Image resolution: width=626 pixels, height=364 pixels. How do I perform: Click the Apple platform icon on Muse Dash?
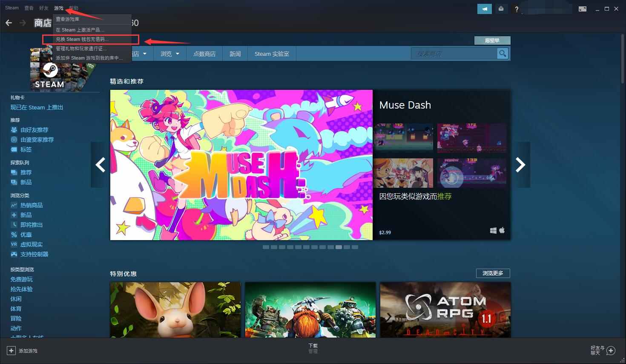coord(502,230)
